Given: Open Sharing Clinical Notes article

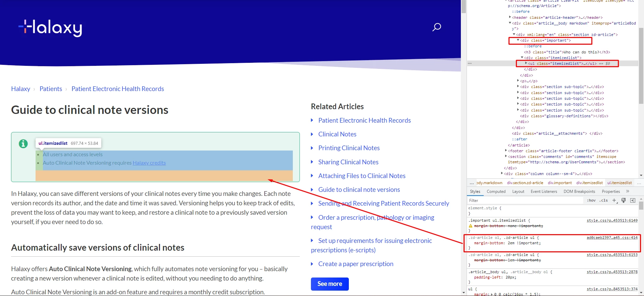Looking at the screenshot, I should click(348, 162).
